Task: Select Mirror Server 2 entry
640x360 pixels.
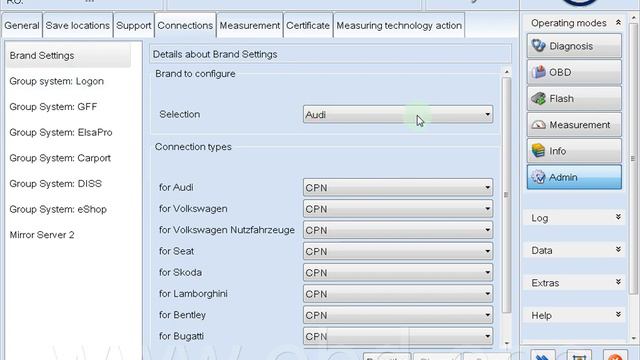Action: 42,235
